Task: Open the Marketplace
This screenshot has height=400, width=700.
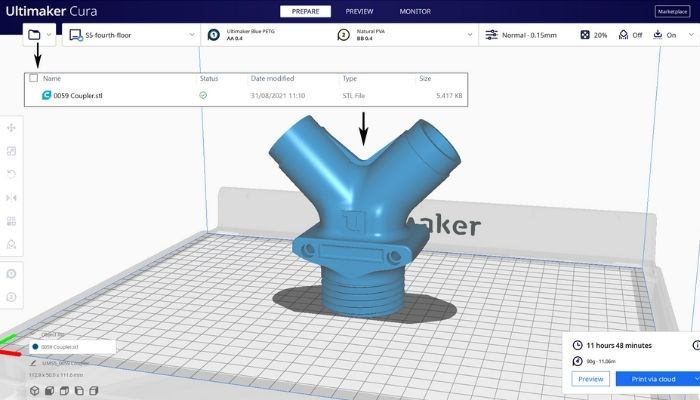Action: tap(672, 12)
